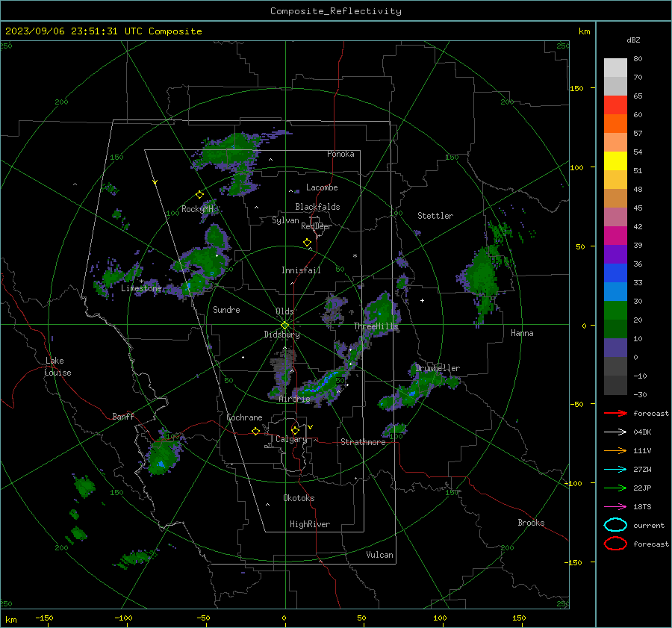This screenshot has width=672, height=628.
Task: Click the Innisfail label
Action: [301, 270]
